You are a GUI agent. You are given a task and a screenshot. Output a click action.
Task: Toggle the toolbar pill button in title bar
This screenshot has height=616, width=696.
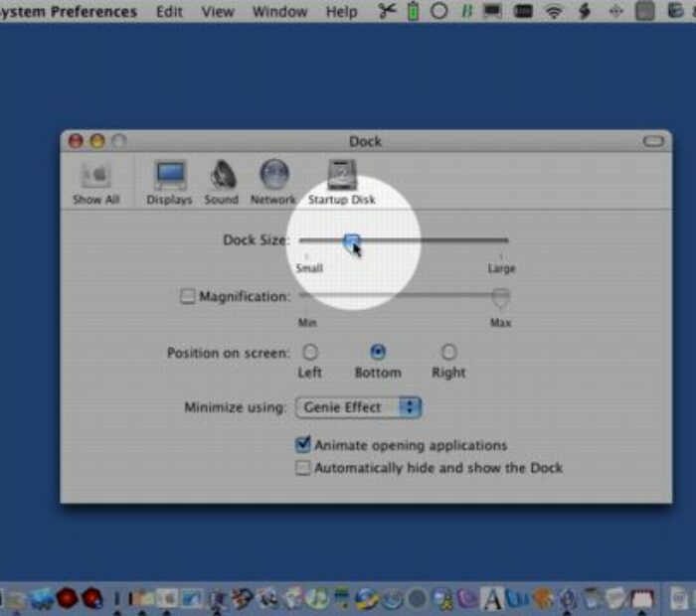tap(653, 141)
